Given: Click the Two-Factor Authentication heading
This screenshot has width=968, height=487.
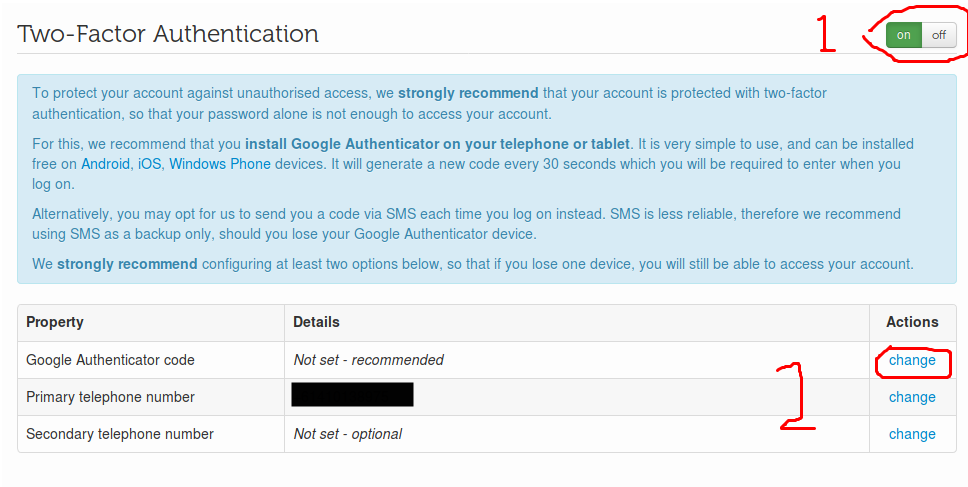Looking at the screenshot, I should click(168, 34).
